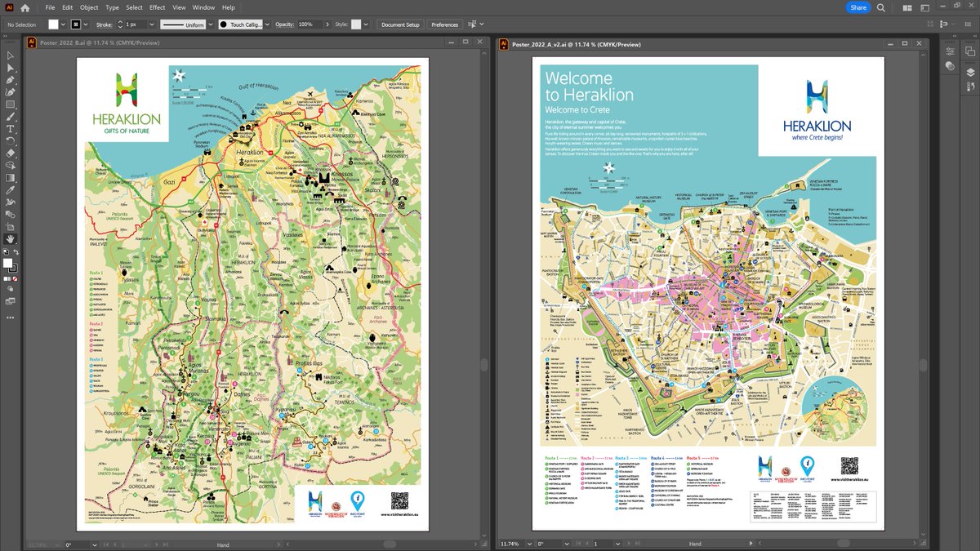Open the Edit menu

tap(68, 7)
